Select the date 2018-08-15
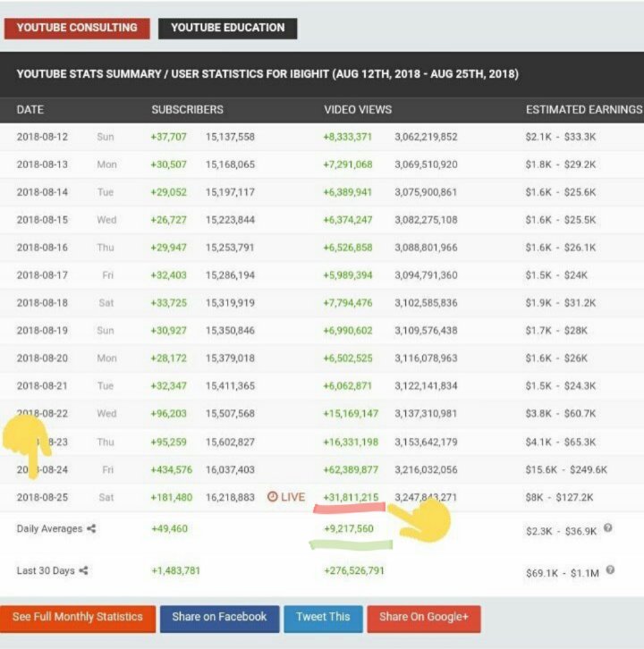Screen dimensions: 644x649 point(42,220)
